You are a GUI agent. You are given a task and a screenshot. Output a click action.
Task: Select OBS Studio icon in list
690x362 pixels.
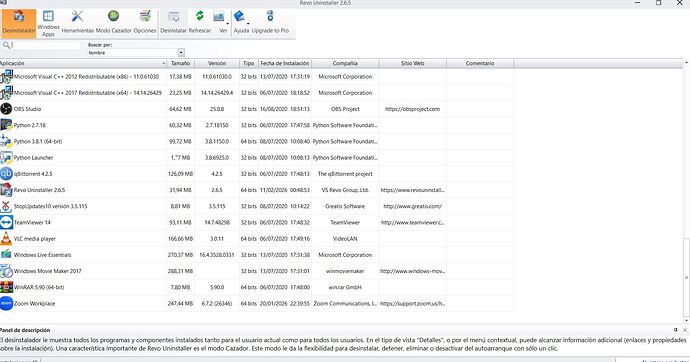(x=6, y=109)
